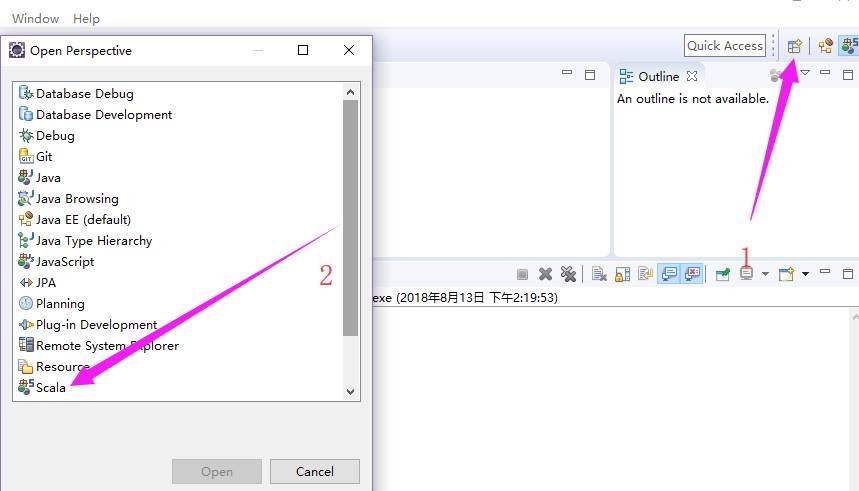Click the Terminate console icon
Screen dimensions: 859x491
pos(522,274)
